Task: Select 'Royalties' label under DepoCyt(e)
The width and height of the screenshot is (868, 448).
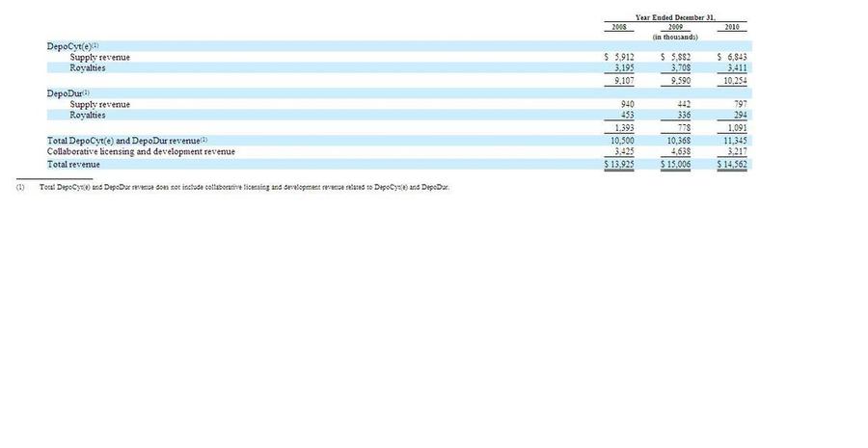Action: [88, 68]
